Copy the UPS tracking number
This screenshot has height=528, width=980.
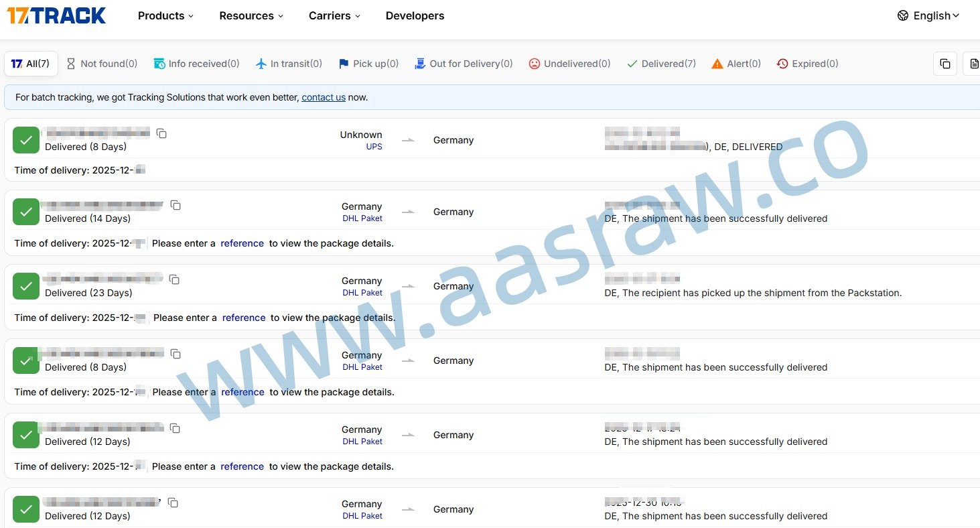[161, 133]
